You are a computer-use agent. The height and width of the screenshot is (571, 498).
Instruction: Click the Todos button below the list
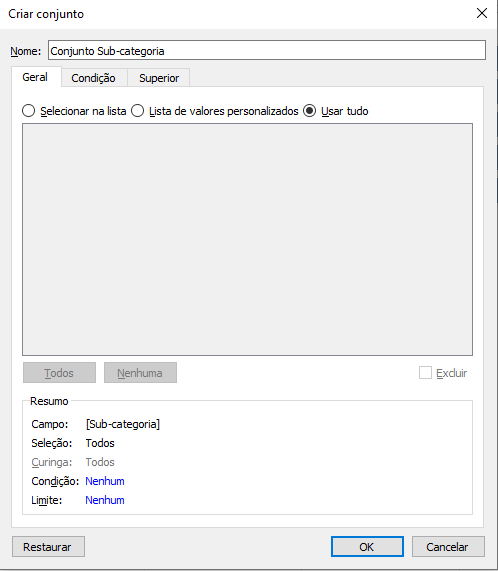59,373
